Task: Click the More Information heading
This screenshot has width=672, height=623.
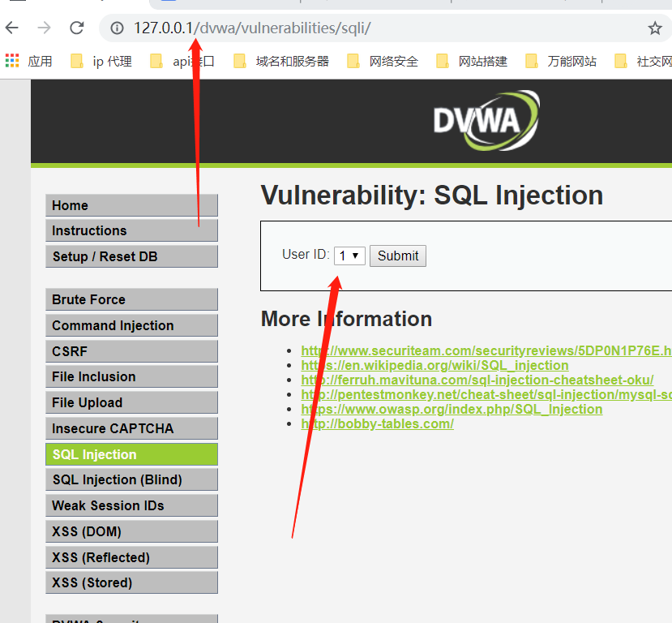Action: 346,319
